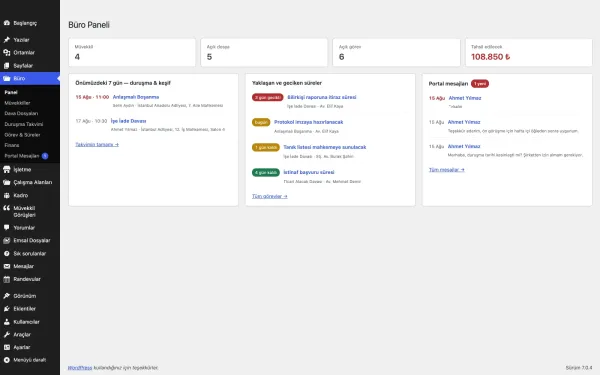Click the Açık dosya stat card
The image size is (600, 375).
(x=264, y=52)
